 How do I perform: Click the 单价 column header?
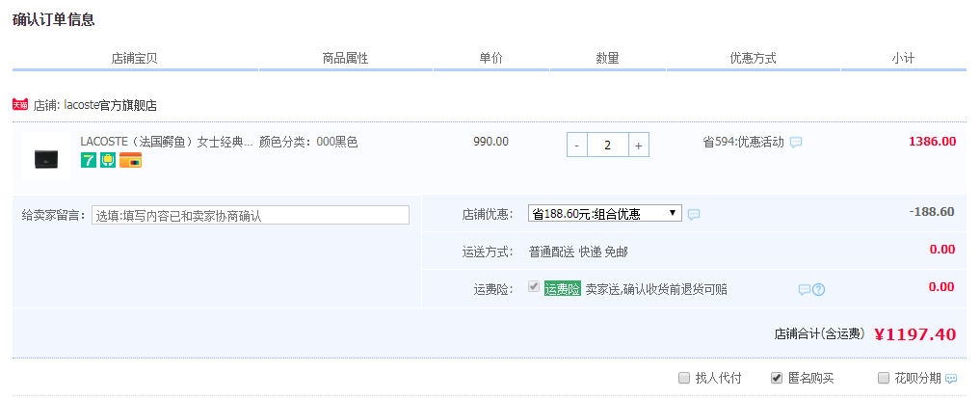coord(490,58)
